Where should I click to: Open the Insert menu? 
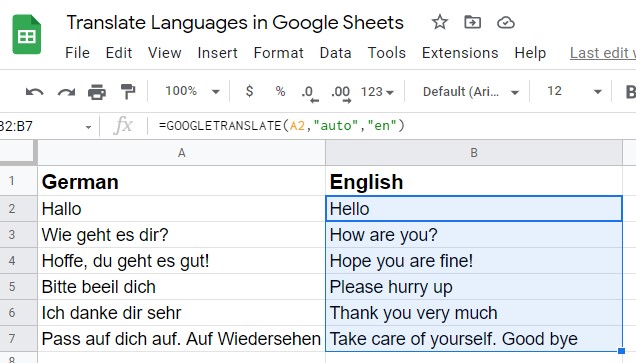pos(217,53)
